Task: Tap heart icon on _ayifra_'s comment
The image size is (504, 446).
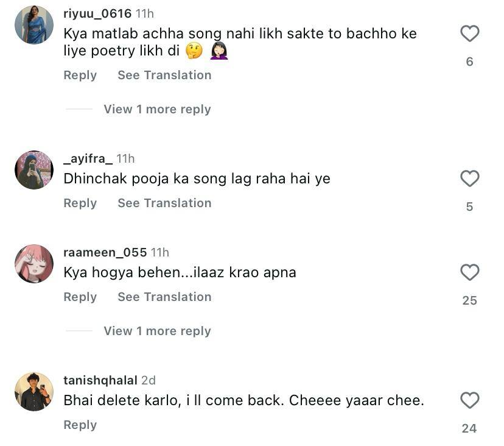Action: 469,179
